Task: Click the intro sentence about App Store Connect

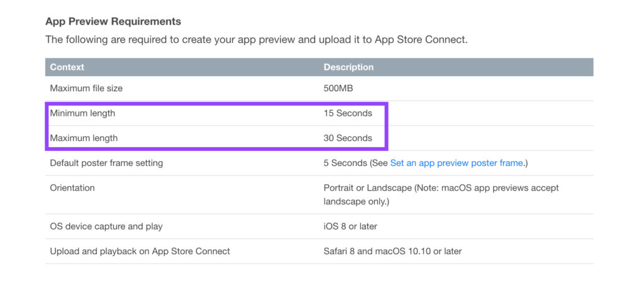Action: (x=256, y=40)
